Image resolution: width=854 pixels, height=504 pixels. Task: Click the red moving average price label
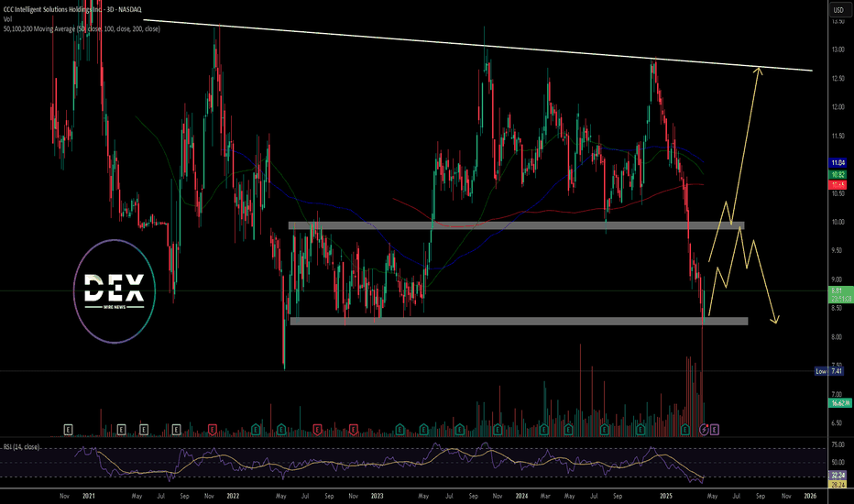click(838, 185)
